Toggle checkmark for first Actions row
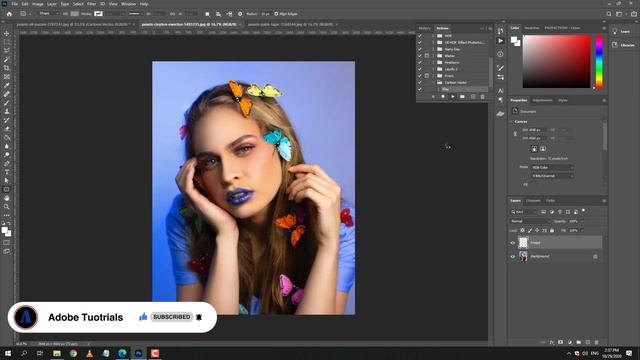Viewport: 640px width, 360px height. [x=420, y=36]
